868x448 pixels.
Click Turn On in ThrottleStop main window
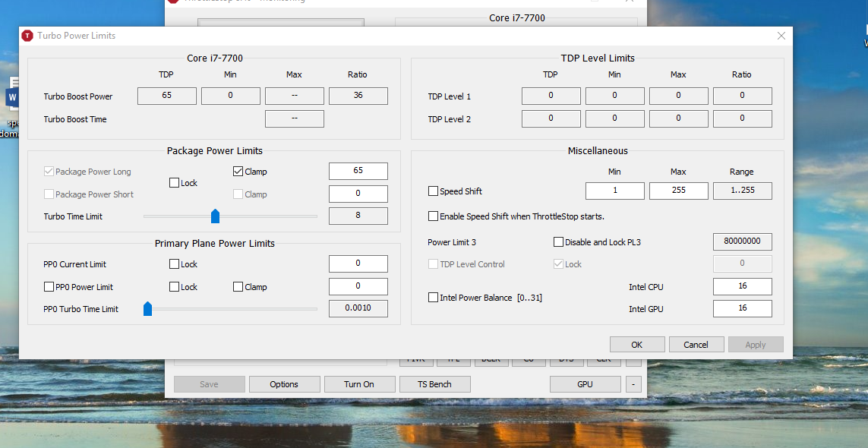[360, 384]
